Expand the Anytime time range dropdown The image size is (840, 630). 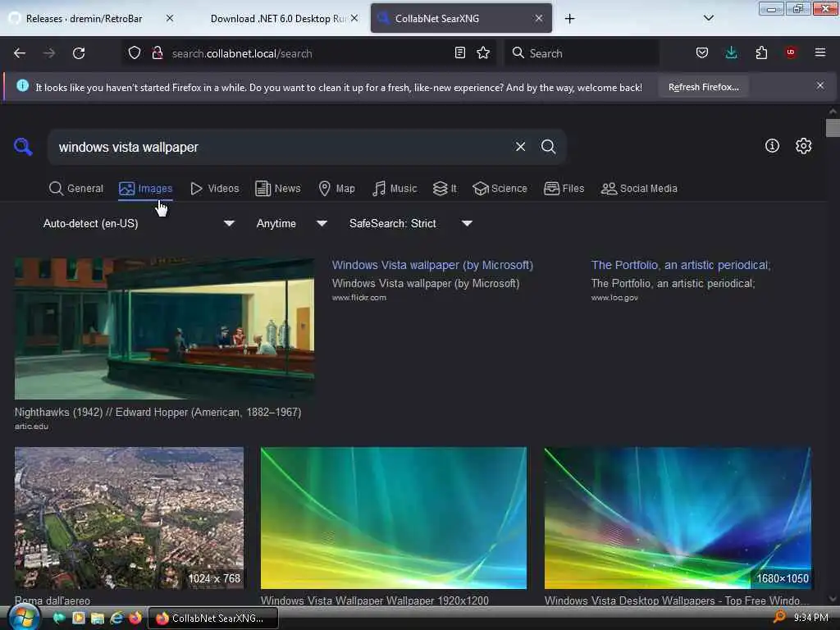[x=291, y=223]
